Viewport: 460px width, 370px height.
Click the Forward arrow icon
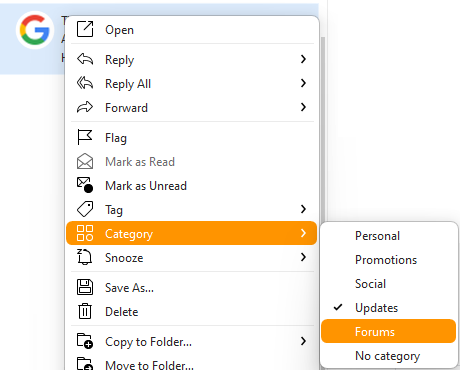(x=85, y=107)
